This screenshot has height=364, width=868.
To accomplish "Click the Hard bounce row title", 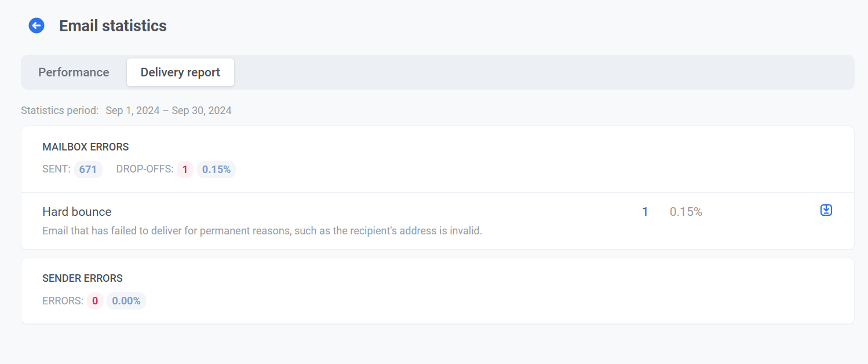I will point(77,212).
